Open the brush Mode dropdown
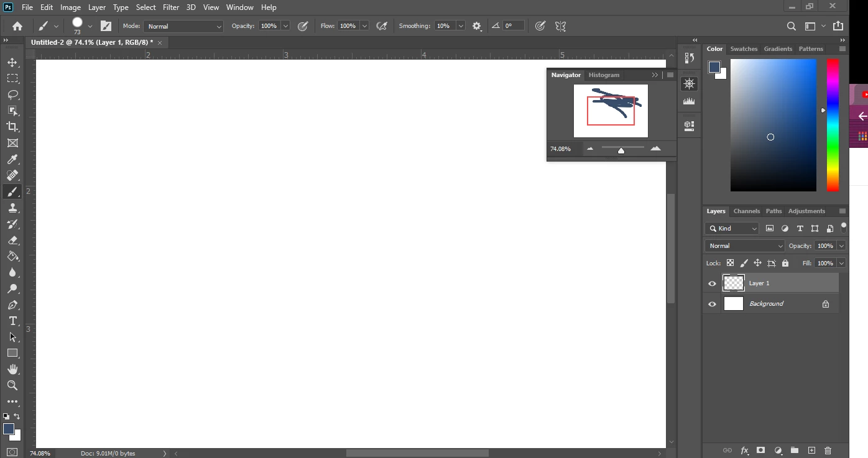Screen dimensions: 868x458 [x=183, y=26]
